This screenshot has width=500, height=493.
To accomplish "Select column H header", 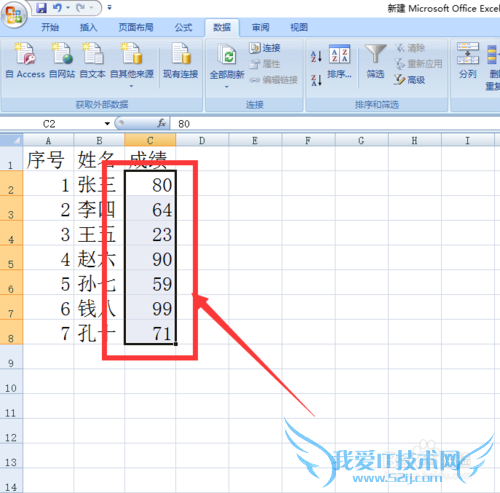I will click(x=415, y=140).
